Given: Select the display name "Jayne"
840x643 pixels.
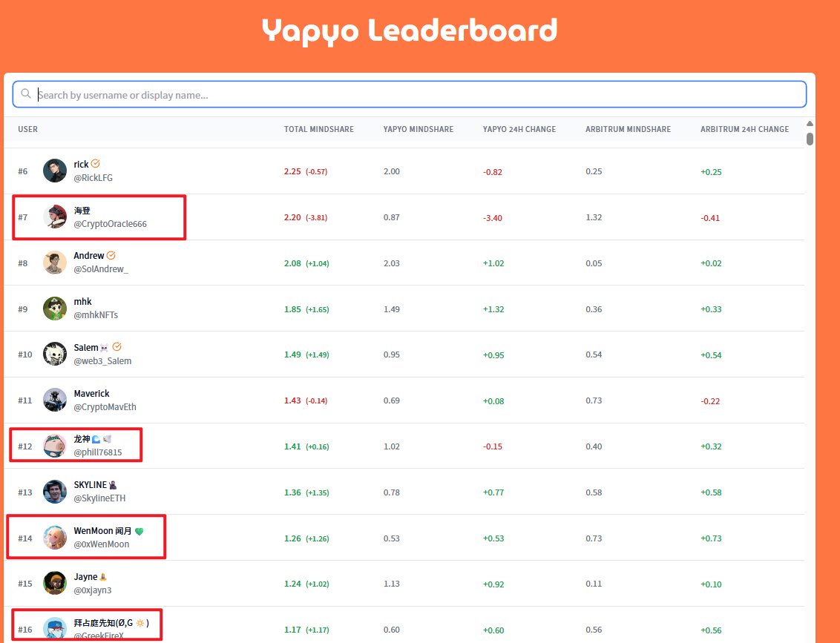Looking at the screenshot, I should (86, 576).
